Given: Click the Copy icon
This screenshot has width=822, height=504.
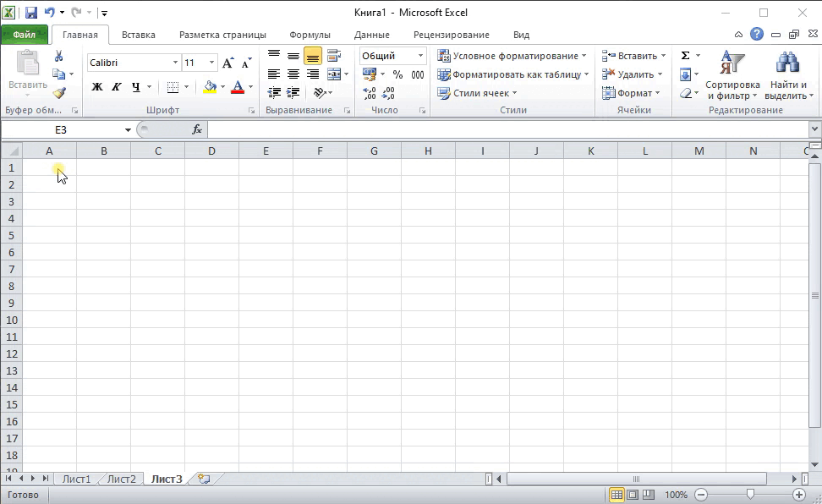Looking at the screenshot, I should (x=58, y=74).
